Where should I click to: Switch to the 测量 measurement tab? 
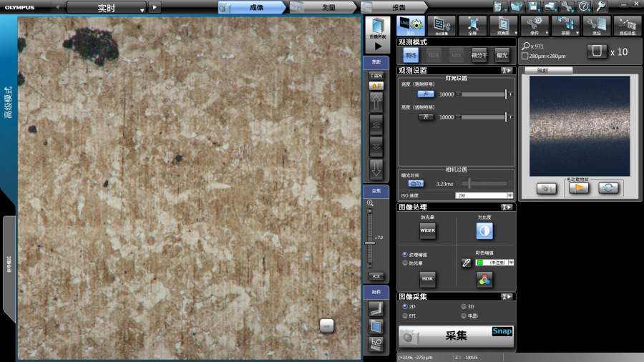click(323, 7)
